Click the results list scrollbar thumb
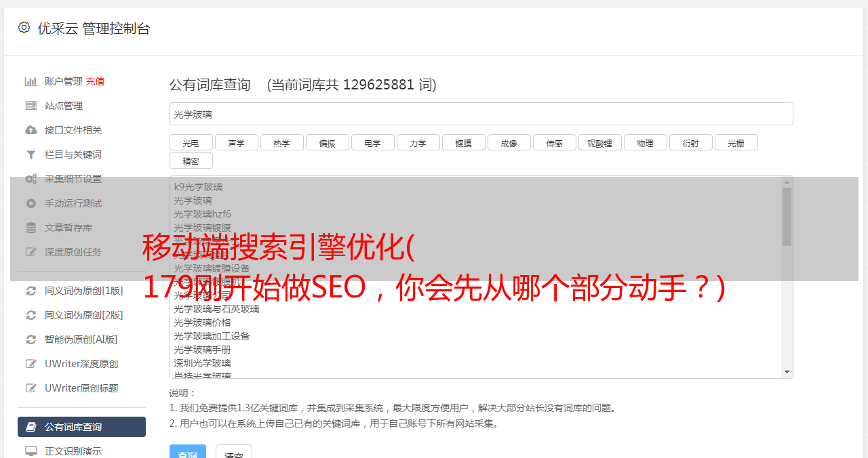The image size is (868, 458). (787, 217)
